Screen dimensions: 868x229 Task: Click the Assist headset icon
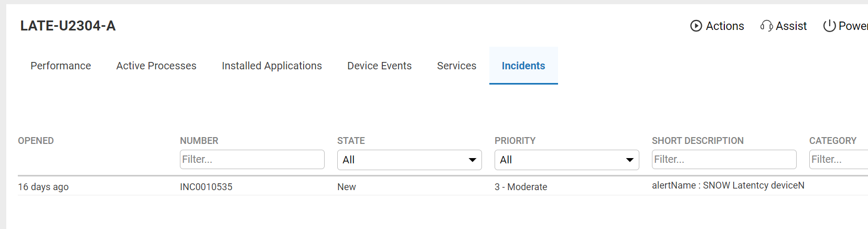click(x=766, y=26)
